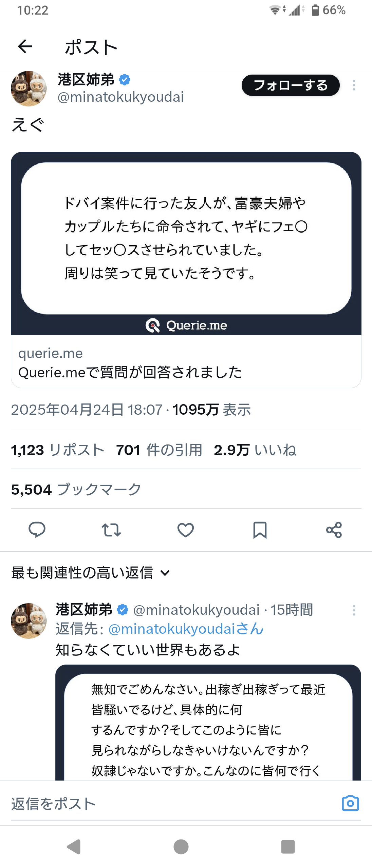The height and width of the screenshot is (868, 372).
Task: Type in the 返信をポスト field
Action: [x=170, y=804]
